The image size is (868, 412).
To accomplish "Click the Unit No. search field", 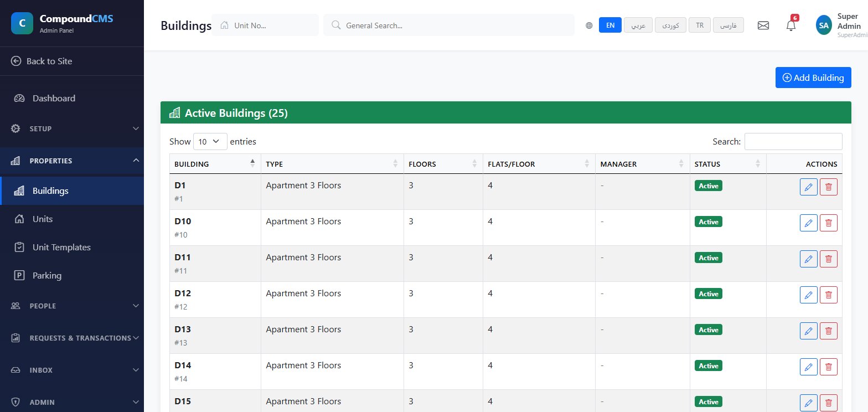I will point(265,25).
